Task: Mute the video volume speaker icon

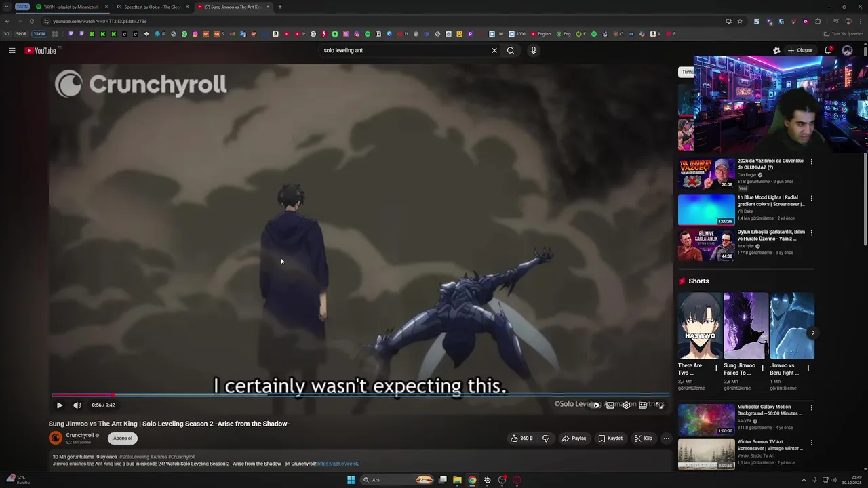Action: tap(77, 405)
